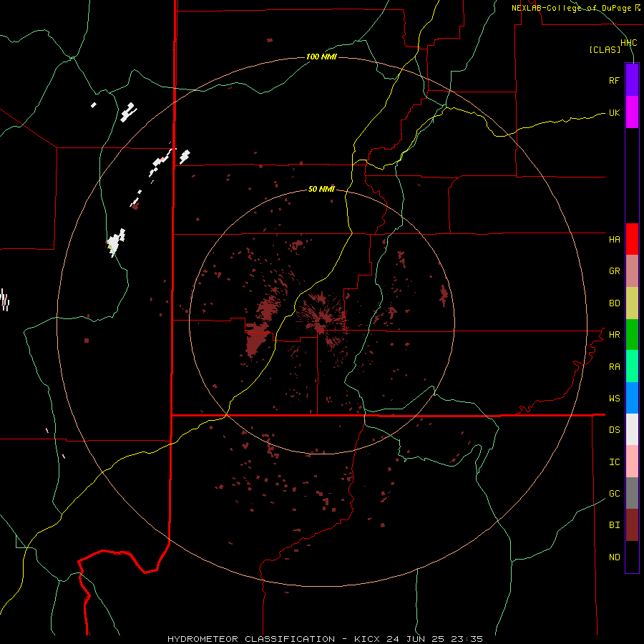The height and width of the screenshot is (644, 644).
Task: Click the 24 JUN 25 date text
Action: click(x=416, y=639)
